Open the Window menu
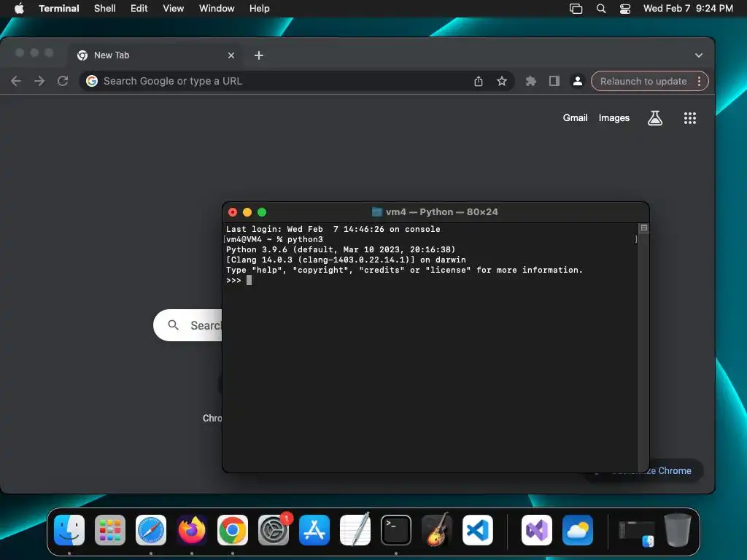Viewport: 747px width, 560px height. point(217,9)
